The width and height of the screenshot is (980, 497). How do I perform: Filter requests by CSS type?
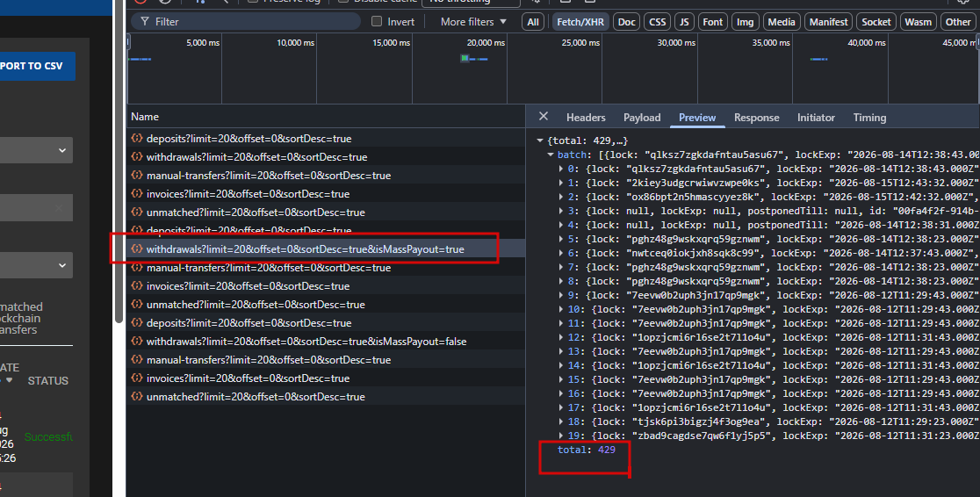click(658, 22)
